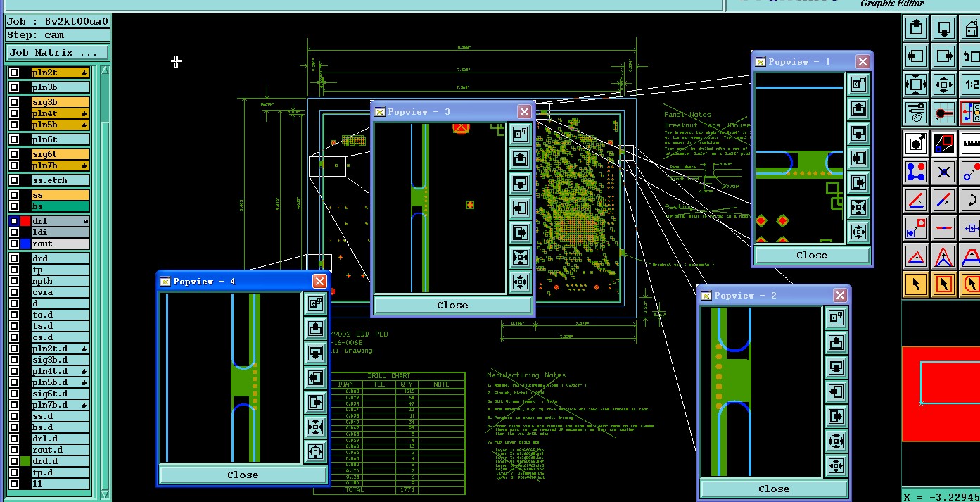
Task: Click the zoom in contract-arrows icon in main toolbar
Action: 944,84
